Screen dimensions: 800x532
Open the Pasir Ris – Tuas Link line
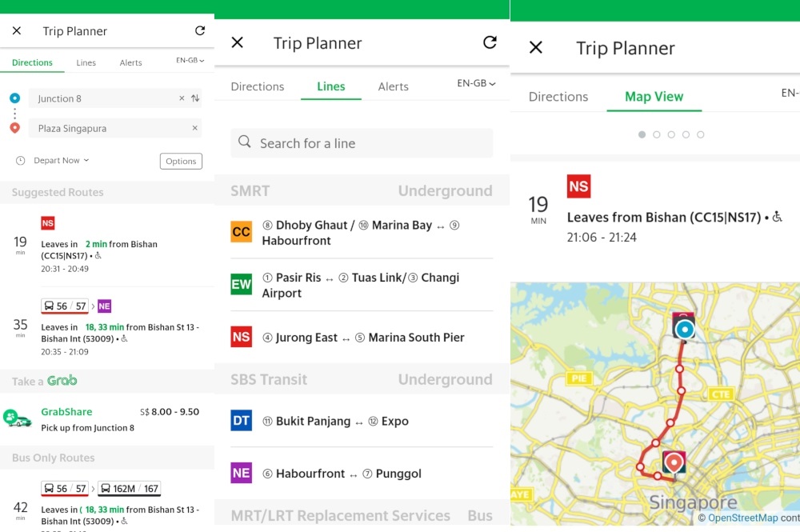[x=362, y=285]
